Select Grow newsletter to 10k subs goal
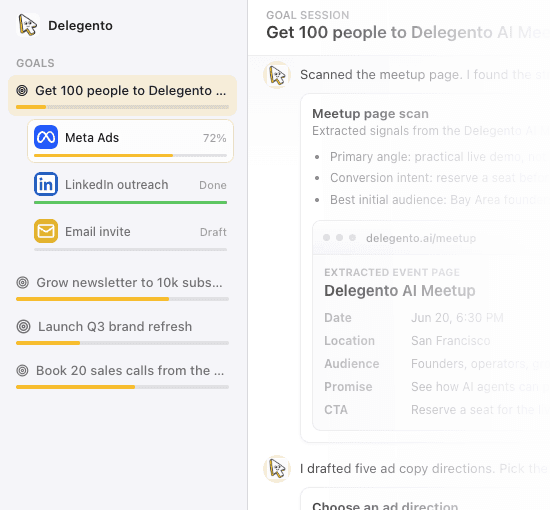This screenshot has height=510, width=550. [x=122, y=289]
